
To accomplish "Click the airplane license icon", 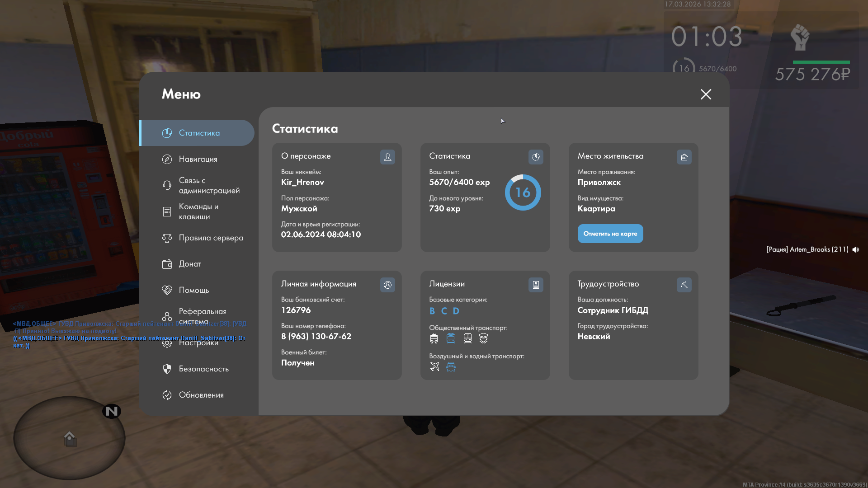I will coord(434,366).
